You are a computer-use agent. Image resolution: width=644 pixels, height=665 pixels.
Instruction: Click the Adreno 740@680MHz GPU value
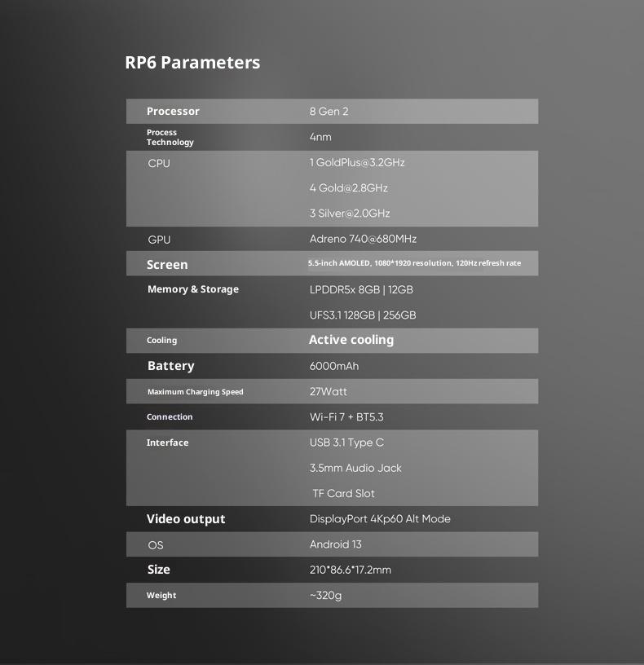[x=363, y=239]
